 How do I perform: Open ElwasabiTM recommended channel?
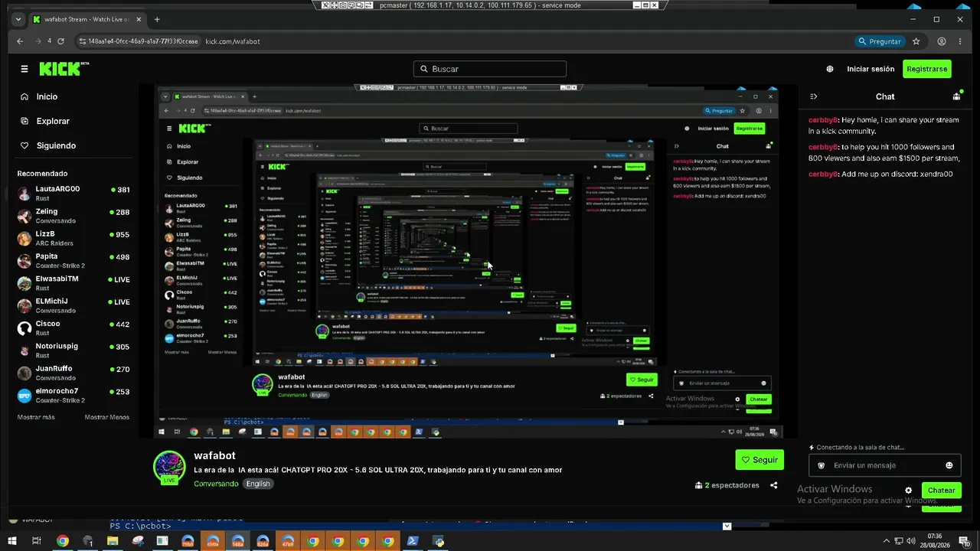[73, 283]
